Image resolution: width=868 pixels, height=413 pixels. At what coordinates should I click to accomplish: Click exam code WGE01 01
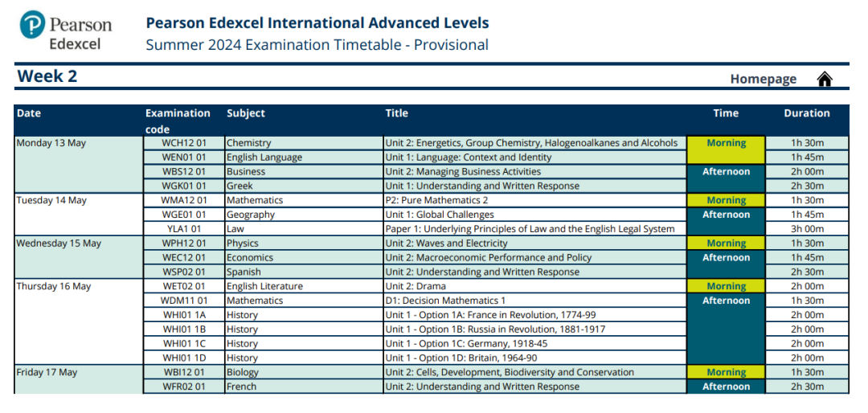(183, 215)
